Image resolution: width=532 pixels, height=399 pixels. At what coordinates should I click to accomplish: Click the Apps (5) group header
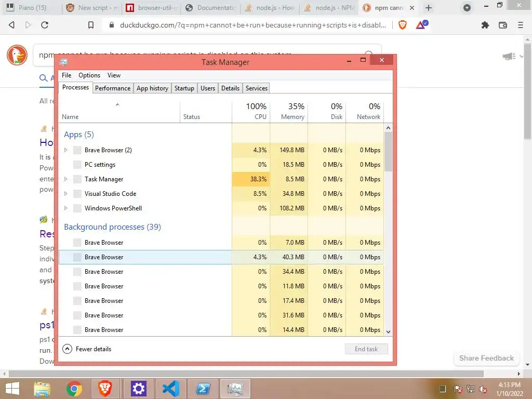tap(79, 135)
